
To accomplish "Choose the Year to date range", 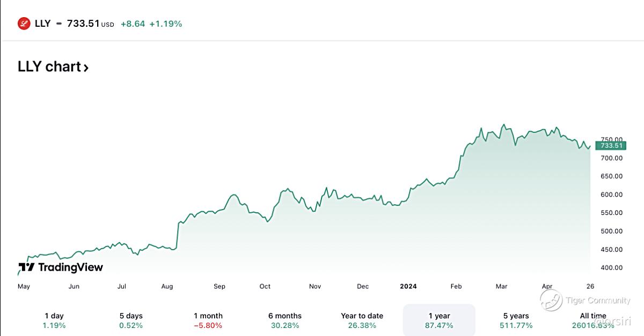I will coord(362,320).
